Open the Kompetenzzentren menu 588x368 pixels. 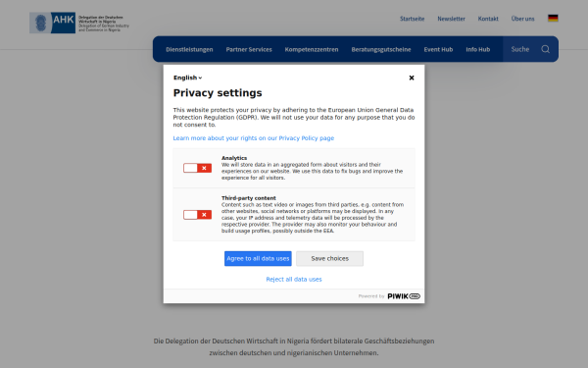(x=312, y=50)
